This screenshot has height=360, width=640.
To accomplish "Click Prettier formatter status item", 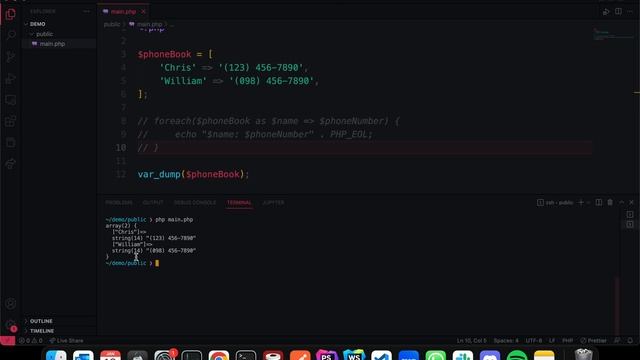I will click(593, 340).
